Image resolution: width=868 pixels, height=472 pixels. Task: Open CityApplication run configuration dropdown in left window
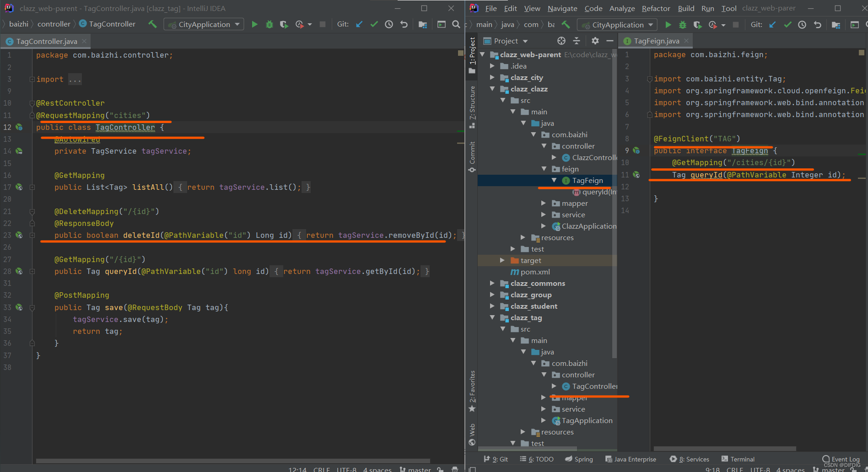tap(204, 24)
